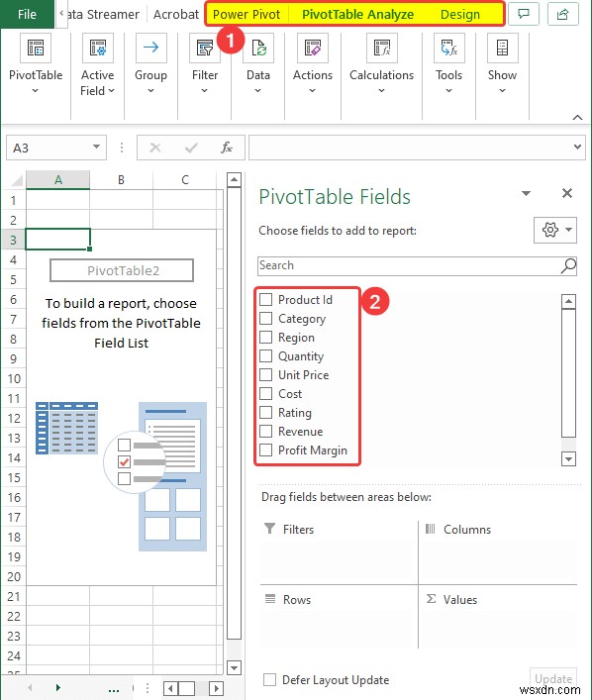Check the Profit Margin field
This screenshot has width=592, height=700.
(265, 450)
